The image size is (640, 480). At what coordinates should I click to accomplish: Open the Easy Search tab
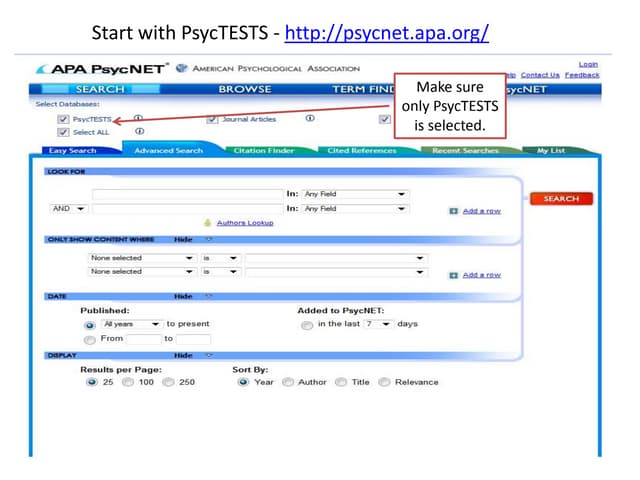click(73, 151)
